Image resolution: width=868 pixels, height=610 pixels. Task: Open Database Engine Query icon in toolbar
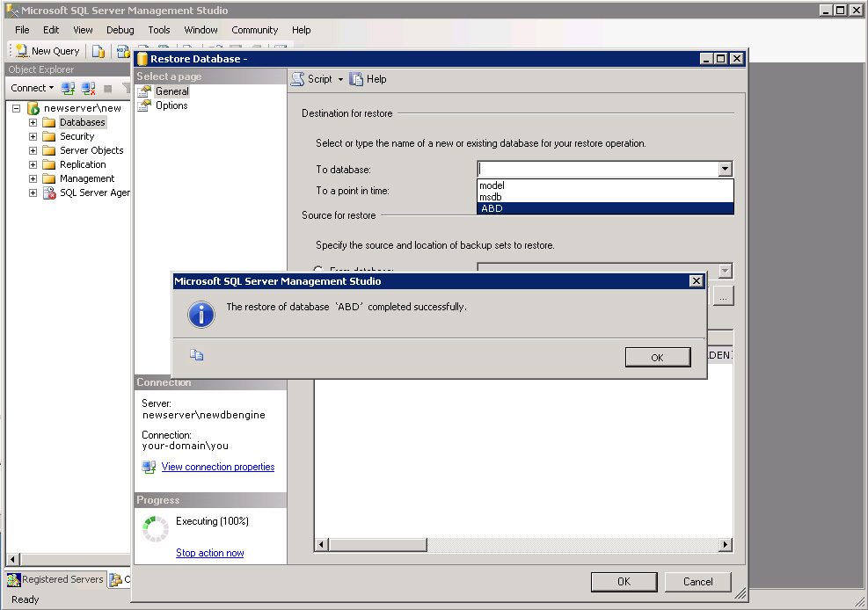(x=98, y=52)
